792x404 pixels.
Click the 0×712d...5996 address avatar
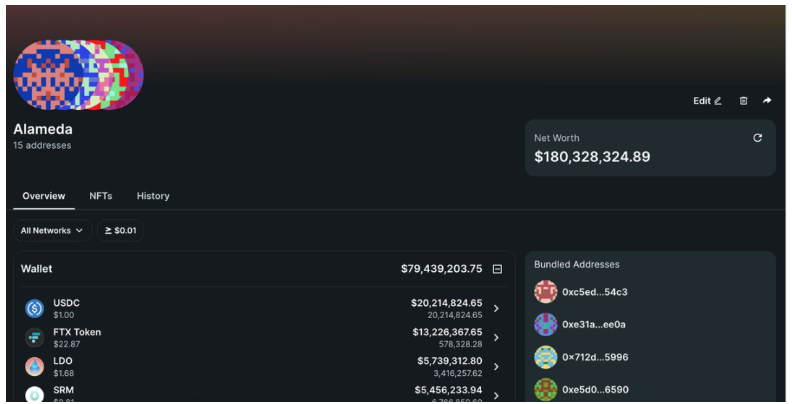tap(546, 357)
